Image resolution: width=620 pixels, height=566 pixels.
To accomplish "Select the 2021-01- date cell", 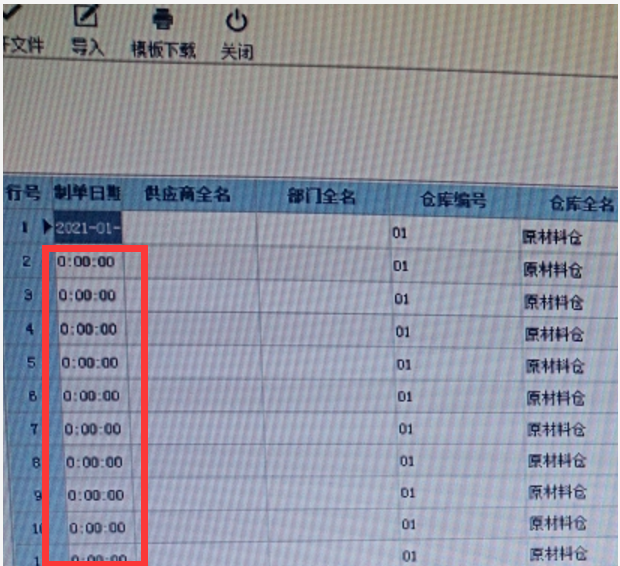I will 88,228.
